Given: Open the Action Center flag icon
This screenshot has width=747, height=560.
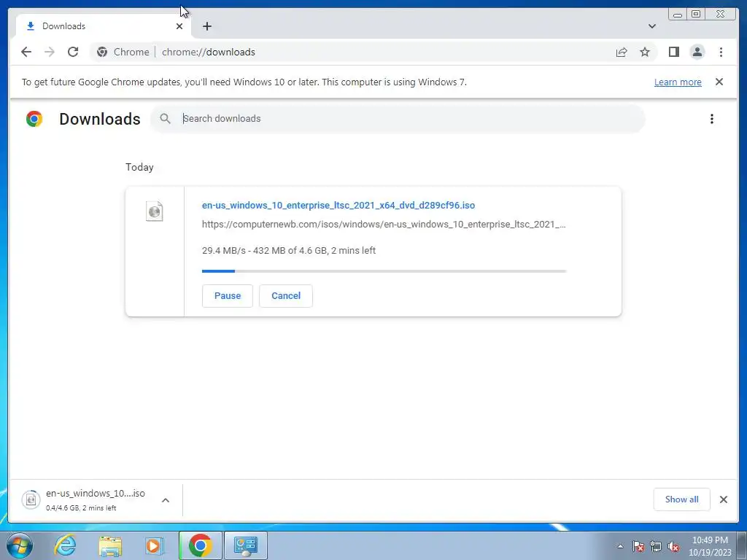Looking at the screenshot, I should 638,546.
